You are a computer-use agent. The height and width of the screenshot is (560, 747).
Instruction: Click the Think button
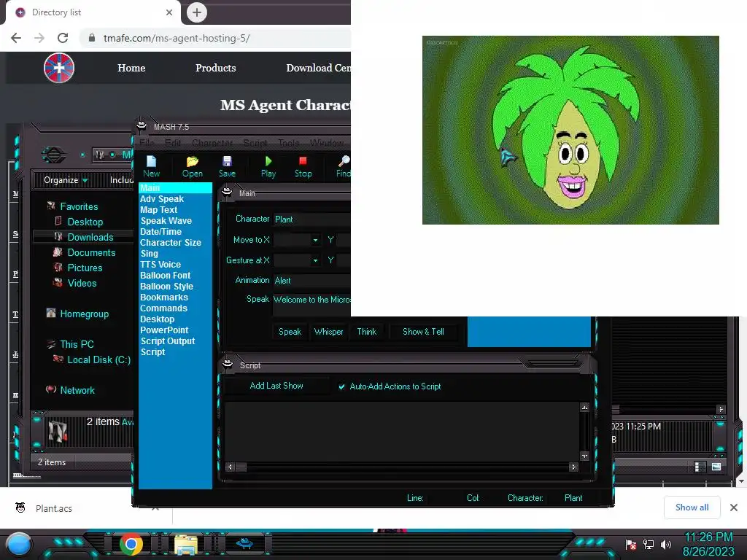[367, 332]
